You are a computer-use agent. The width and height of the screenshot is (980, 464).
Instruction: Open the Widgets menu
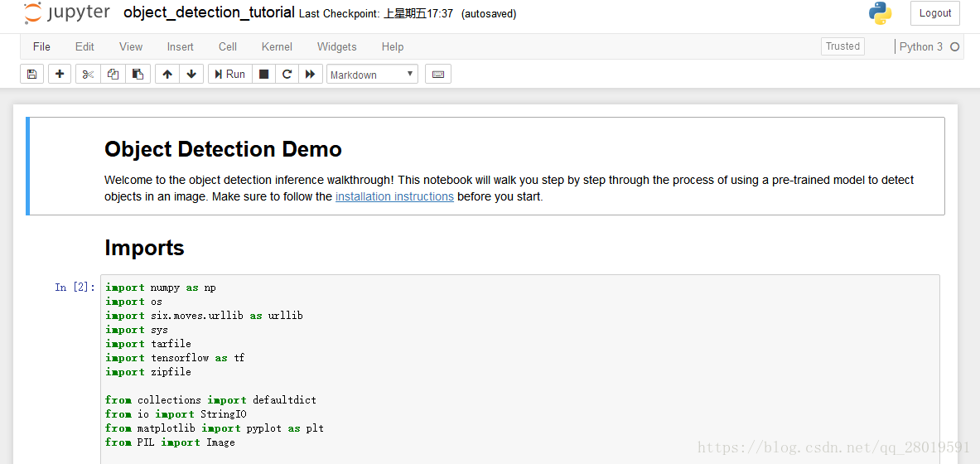336,47
